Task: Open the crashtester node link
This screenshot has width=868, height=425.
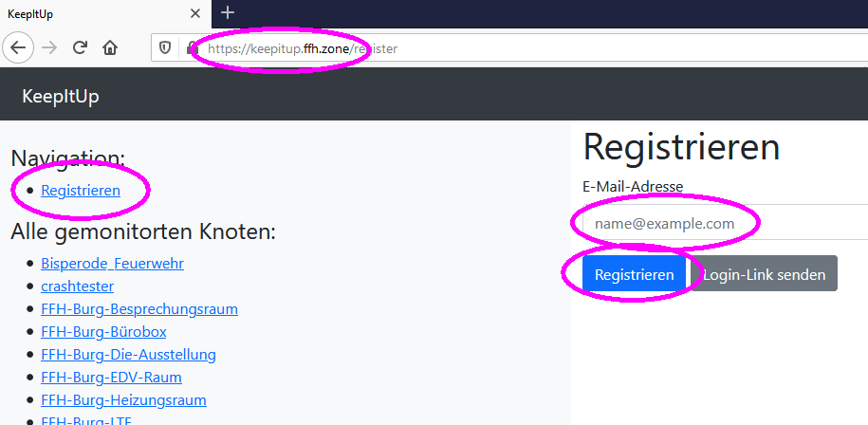Action: point(78,286)
